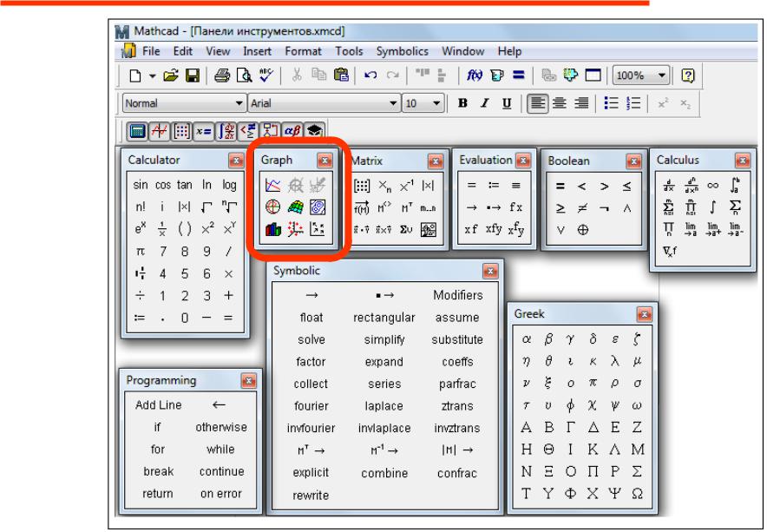Screen dimensions: 767x532
Task: Toggle italic formatting
Action: 485,103
